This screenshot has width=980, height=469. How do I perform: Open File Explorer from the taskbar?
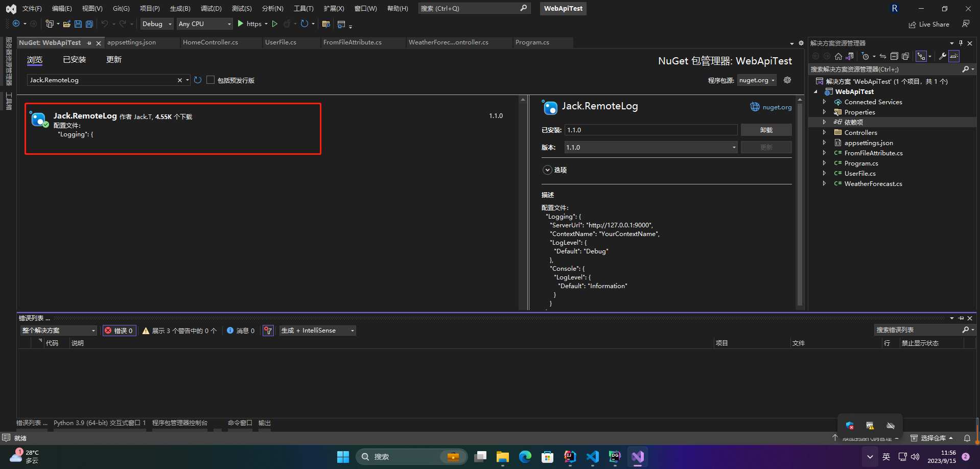tap(503, 456)
